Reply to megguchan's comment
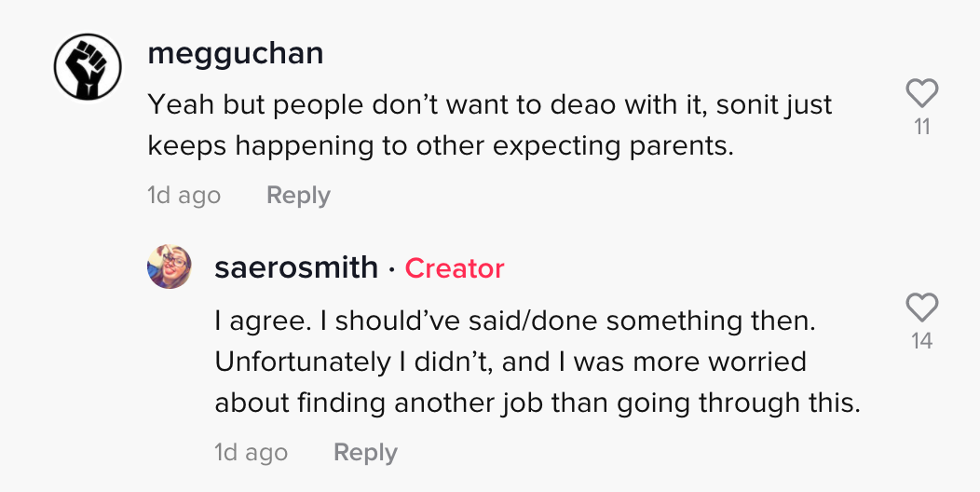 pyautogui.click(x=298, y=196)
